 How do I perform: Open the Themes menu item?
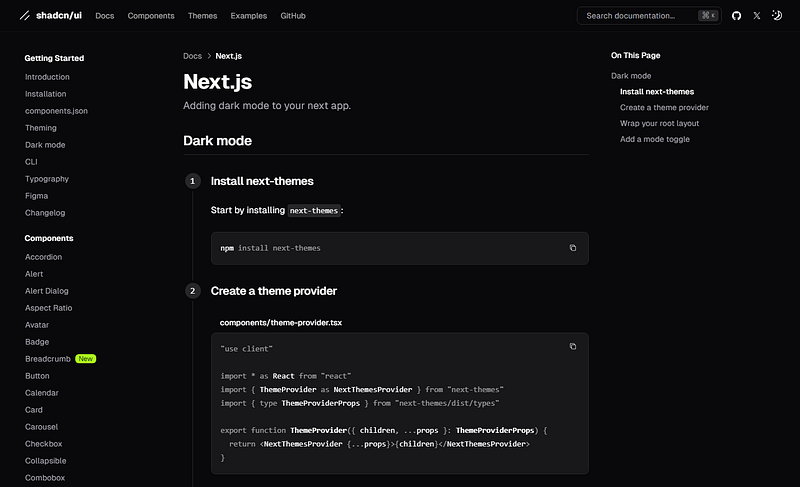[203, 16]
